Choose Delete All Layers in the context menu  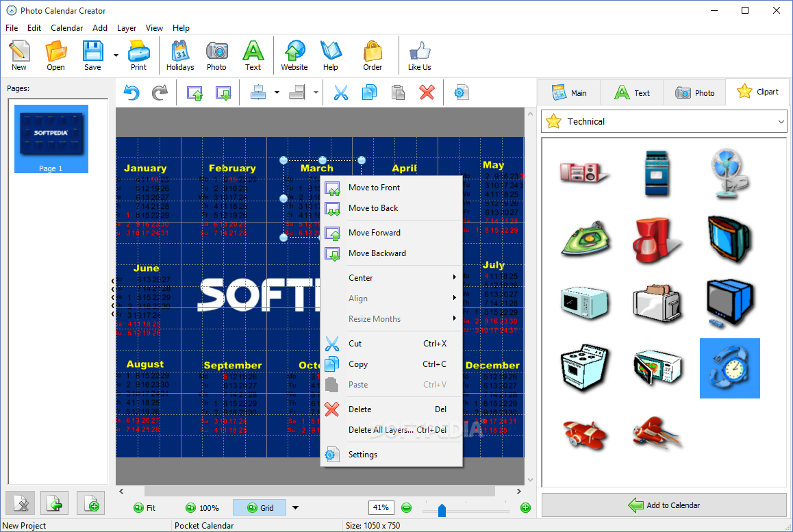tap(392, 430)
